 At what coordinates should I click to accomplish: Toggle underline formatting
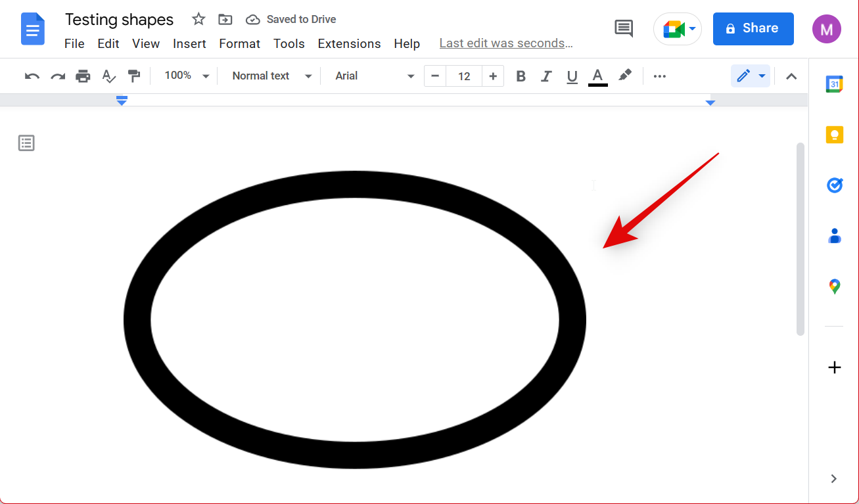click(572, 76)
